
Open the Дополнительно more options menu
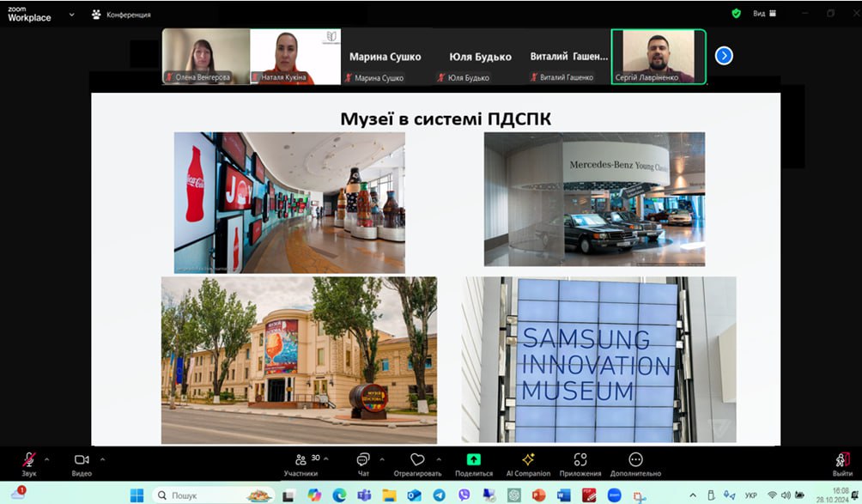635,464
